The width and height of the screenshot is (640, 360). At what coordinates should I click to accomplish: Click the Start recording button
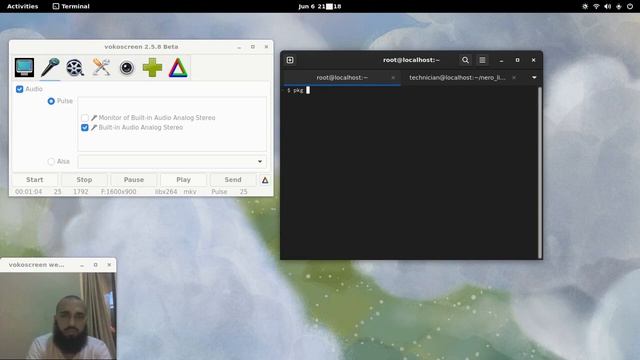(35, 180)
